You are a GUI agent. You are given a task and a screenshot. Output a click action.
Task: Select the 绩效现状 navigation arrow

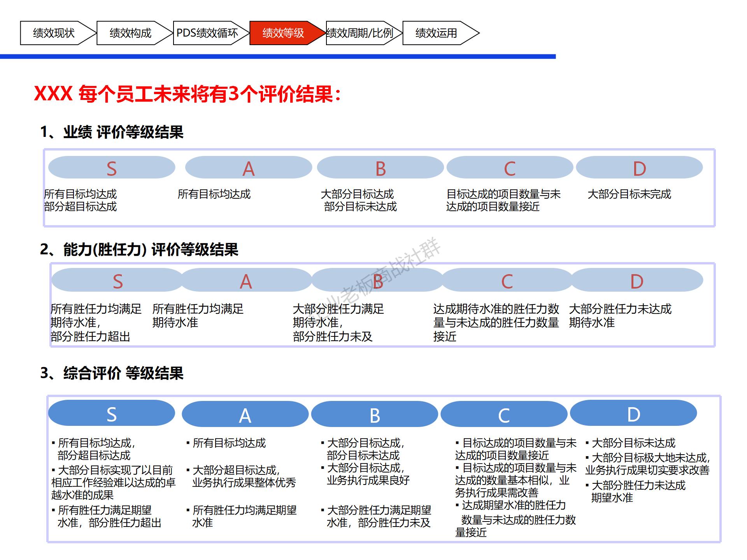[58, 33]
